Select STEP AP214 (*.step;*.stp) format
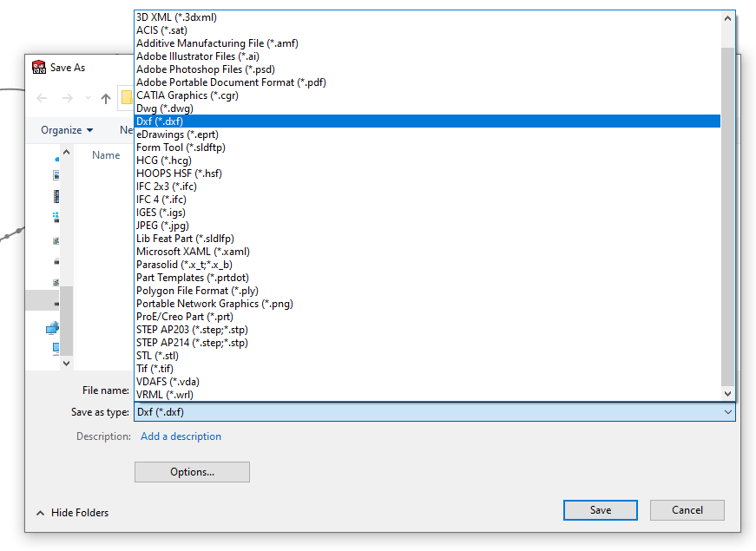This screenshot has height=551, width=756. tap(192, 343)
